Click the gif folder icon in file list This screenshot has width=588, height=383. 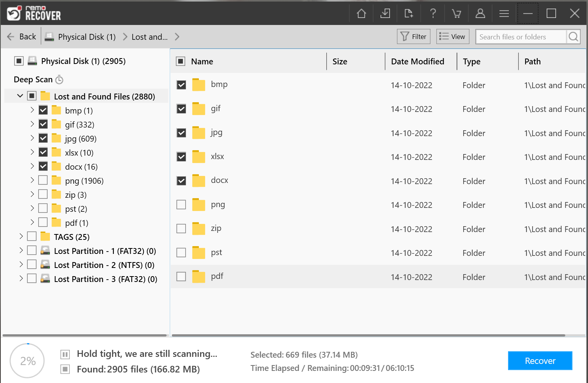tap(198, 109)
